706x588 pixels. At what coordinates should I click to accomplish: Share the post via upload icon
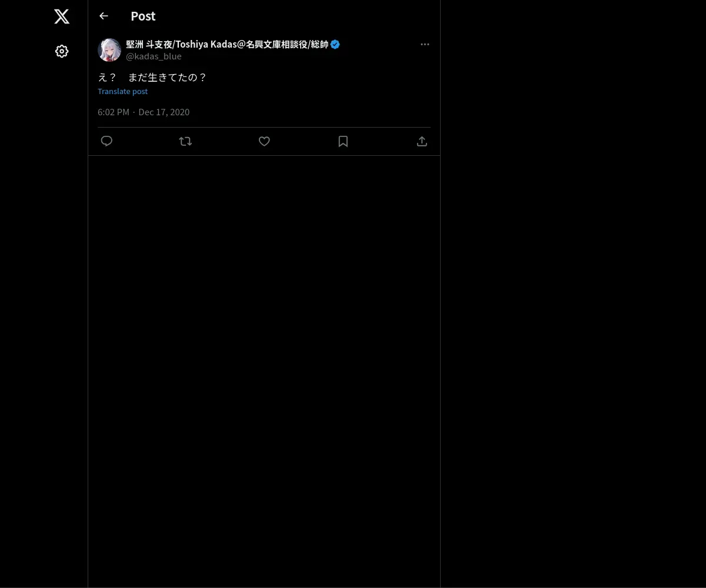tap(422, 141)
